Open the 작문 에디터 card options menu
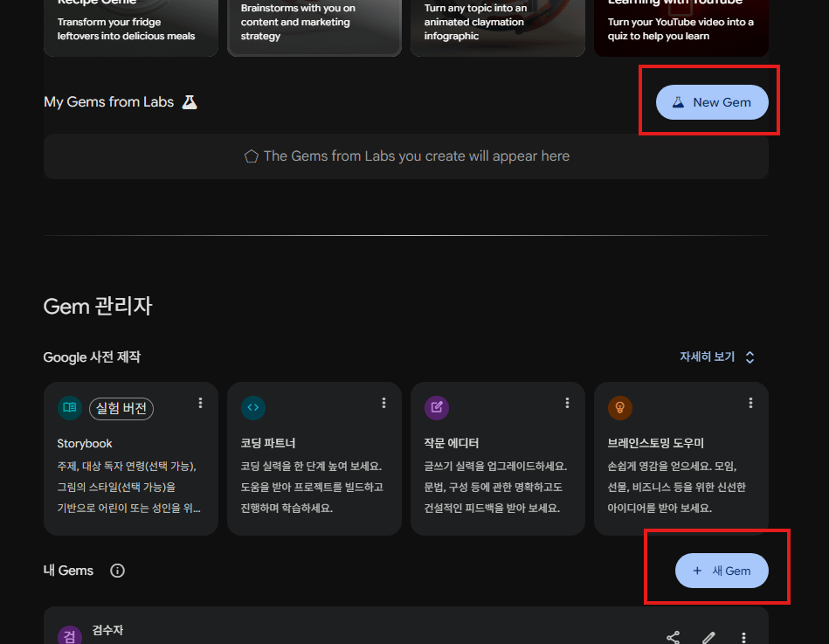829x644 pixels. pyautogui.click(x=567, y=403)
